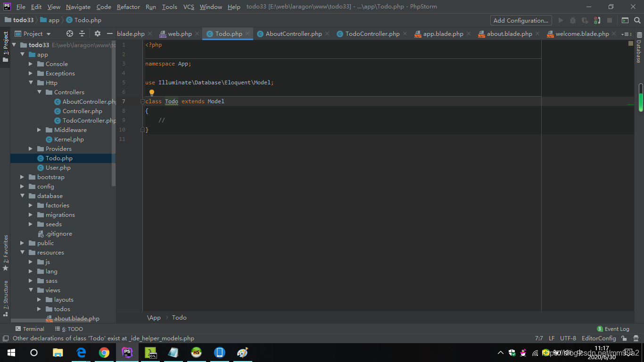
Task: Run the current configuration with the play icon
Action: coord(561,20)
